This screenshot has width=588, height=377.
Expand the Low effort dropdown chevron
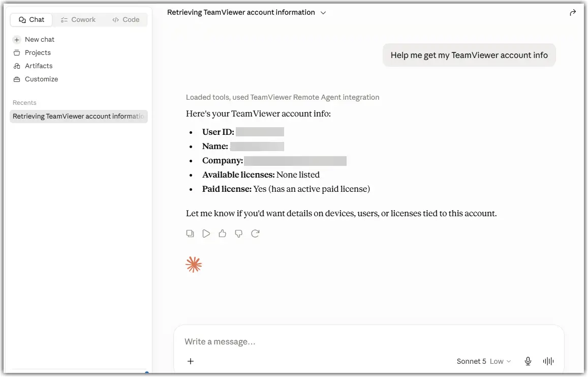tap(509, 361)
